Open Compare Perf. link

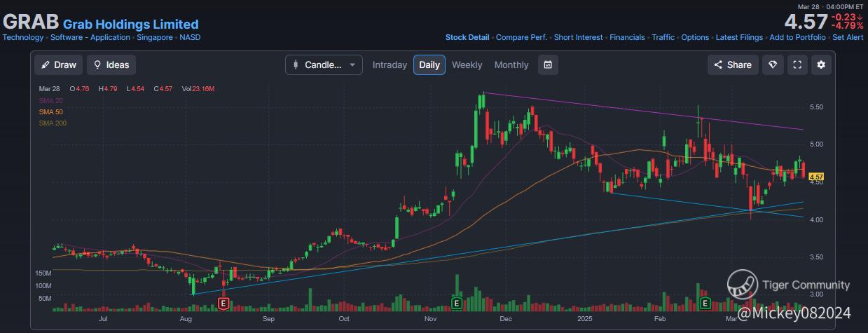pos(522,38)
